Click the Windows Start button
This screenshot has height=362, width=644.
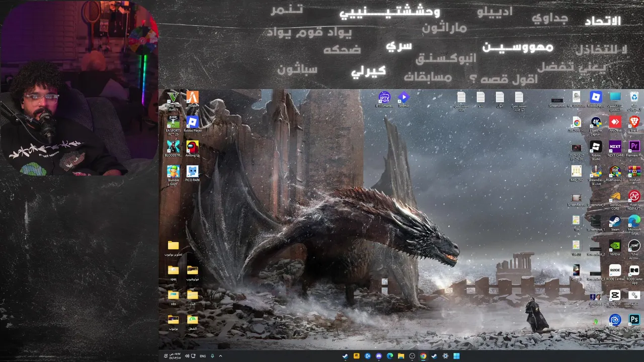pyautogui.click(x=456, y=356)
